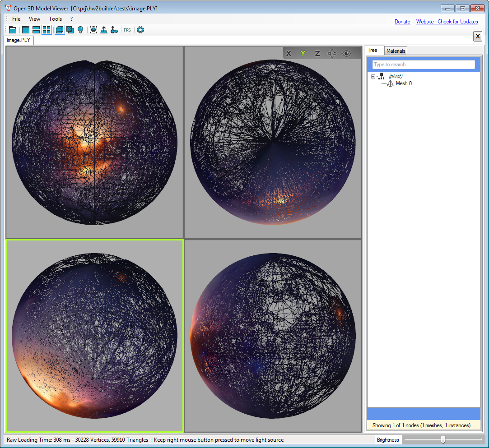Select the image.PLY document tab
The image size is (489, 448).
[x=19, y=40]
